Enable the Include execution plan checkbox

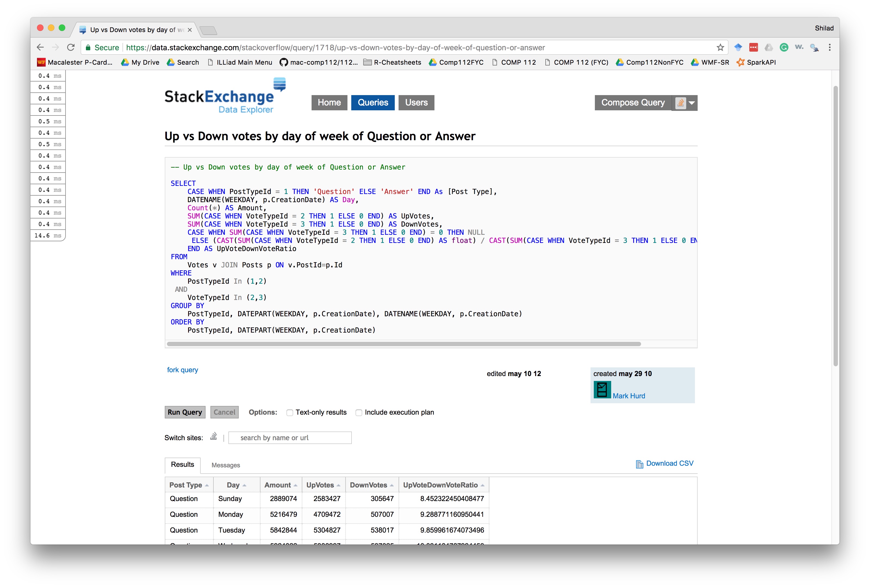tap(359, 413)
